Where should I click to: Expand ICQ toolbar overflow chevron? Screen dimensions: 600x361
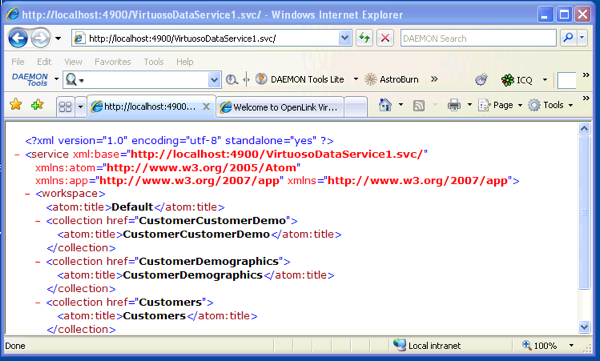(x=586, y=75)
